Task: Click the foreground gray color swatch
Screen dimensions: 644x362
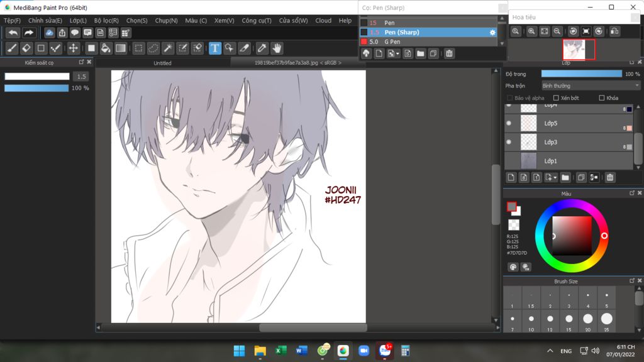Action: [512, 207]
